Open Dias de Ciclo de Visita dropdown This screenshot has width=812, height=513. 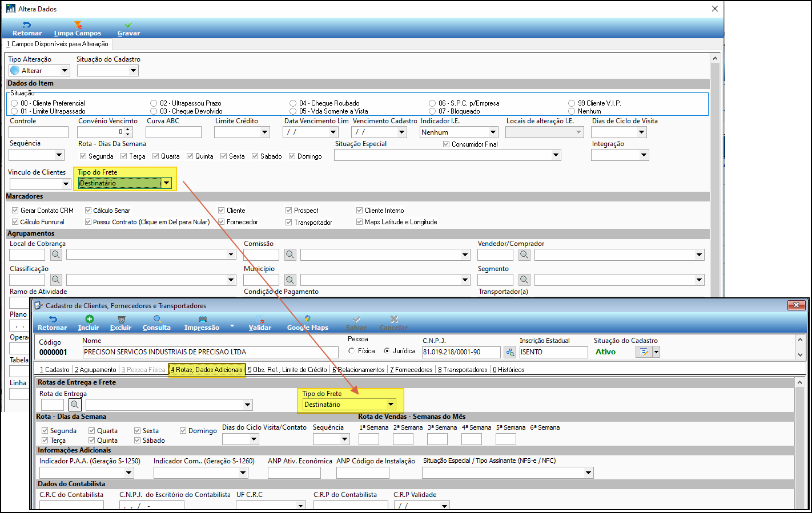click(641, 132)
